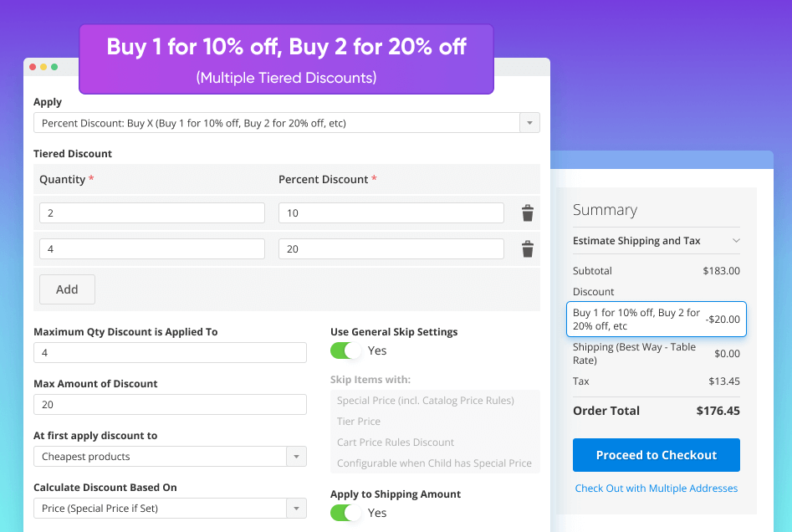The width and height of the screenshot is (792, 532).
Task: Expand Estimate Shipping and Tax section
Action: tap(656, 241)
